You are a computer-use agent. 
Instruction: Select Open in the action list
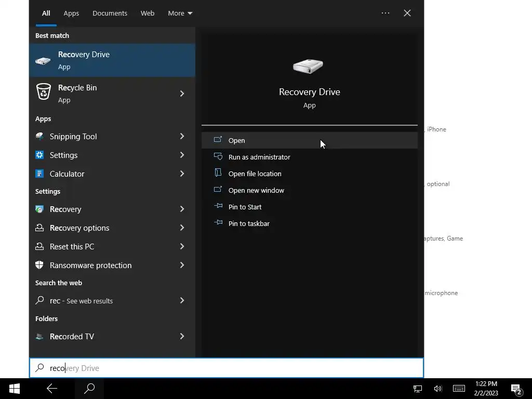310,140
